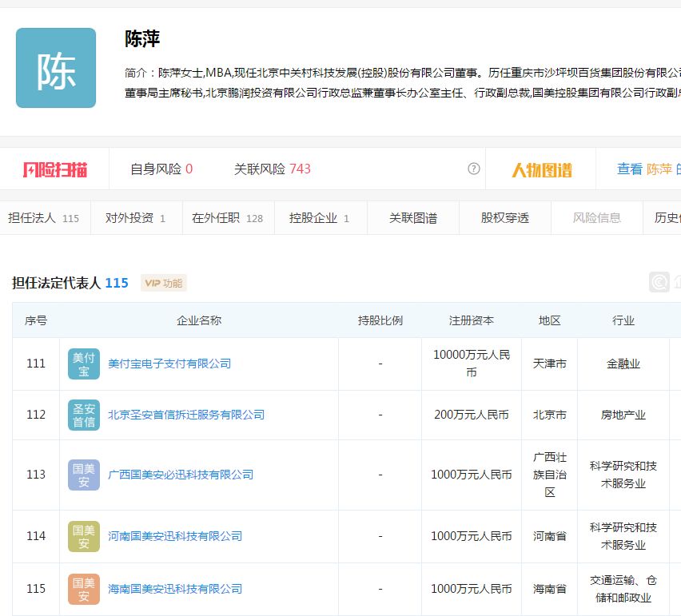
Task: Open the 风险信息 tab
Action: [597, 218]
